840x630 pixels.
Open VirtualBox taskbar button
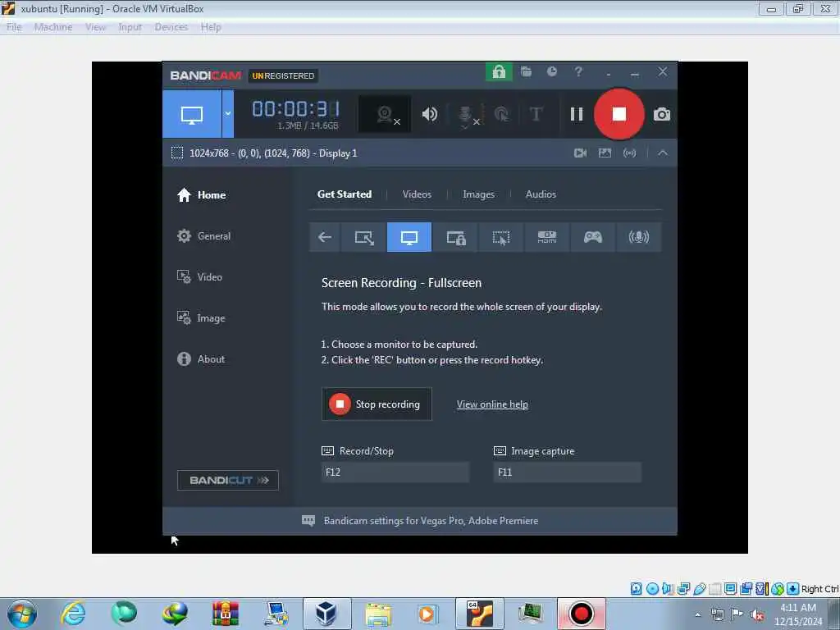coord(326,614)
